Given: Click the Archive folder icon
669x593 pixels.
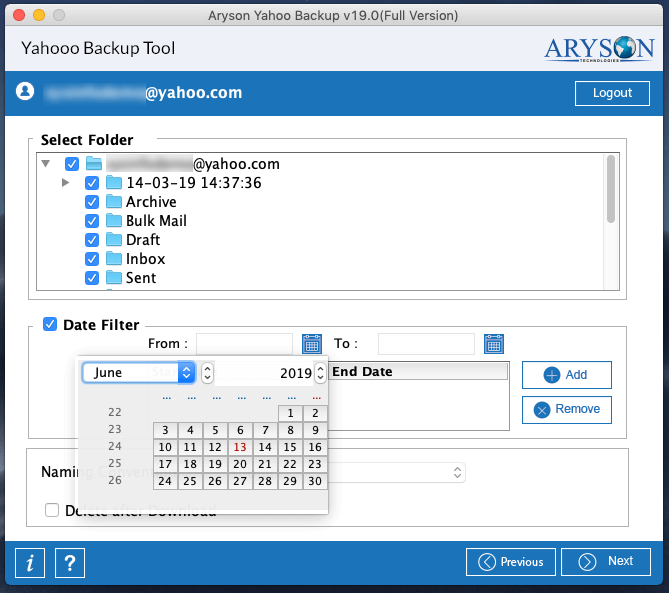Looking at the screenshot, I should [113, 201].
